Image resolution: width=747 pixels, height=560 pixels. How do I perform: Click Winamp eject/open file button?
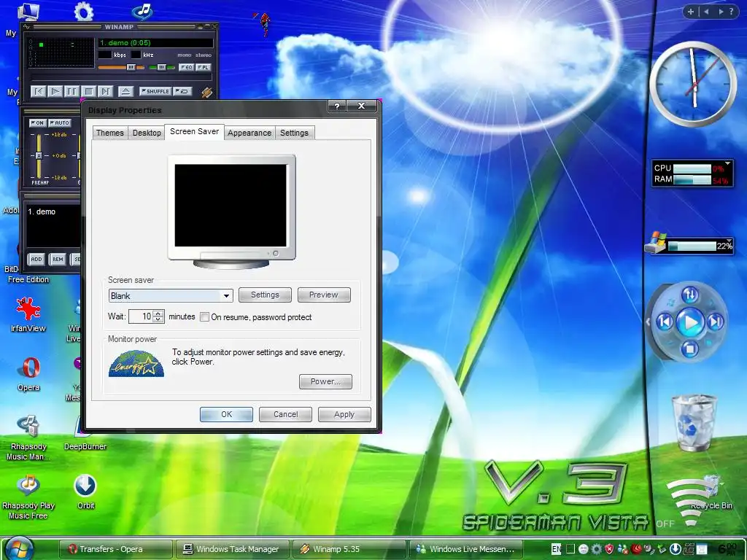tap(125, 91)
